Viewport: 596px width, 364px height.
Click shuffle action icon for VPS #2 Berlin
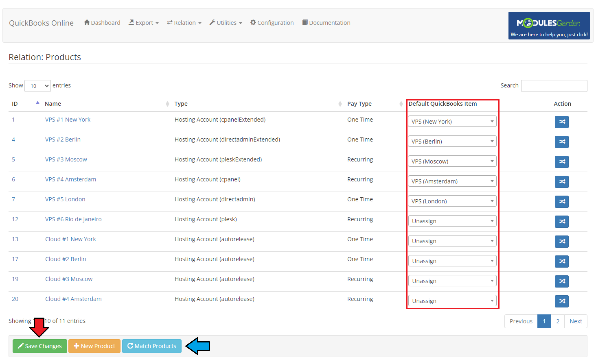561,142
